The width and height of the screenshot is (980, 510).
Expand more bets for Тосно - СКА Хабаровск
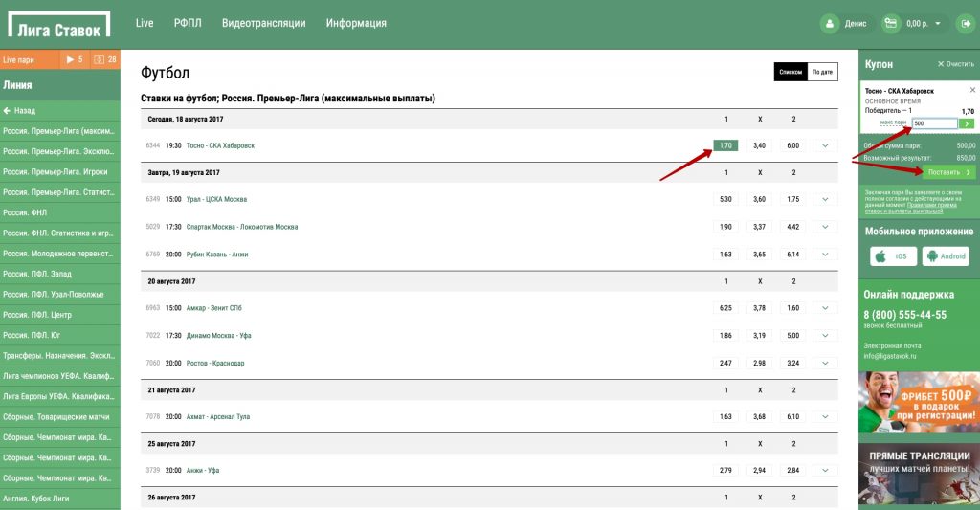click(x=824, y=145)
